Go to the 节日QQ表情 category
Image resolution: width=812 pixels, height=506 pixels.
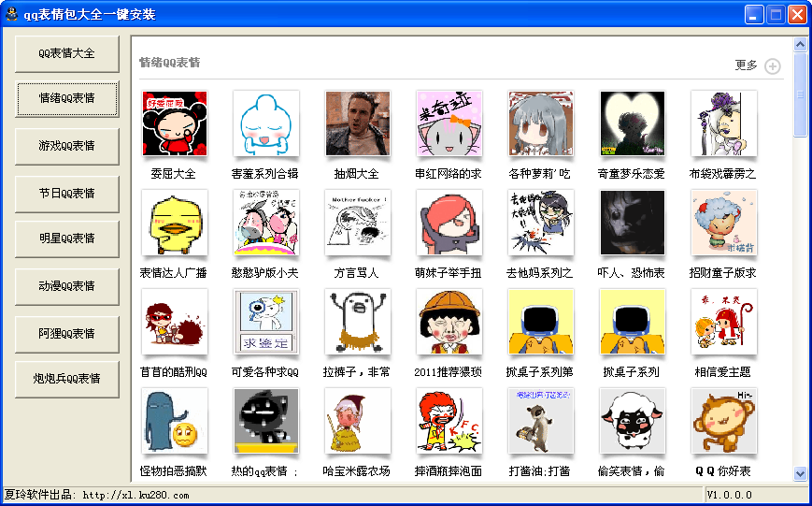66,194
